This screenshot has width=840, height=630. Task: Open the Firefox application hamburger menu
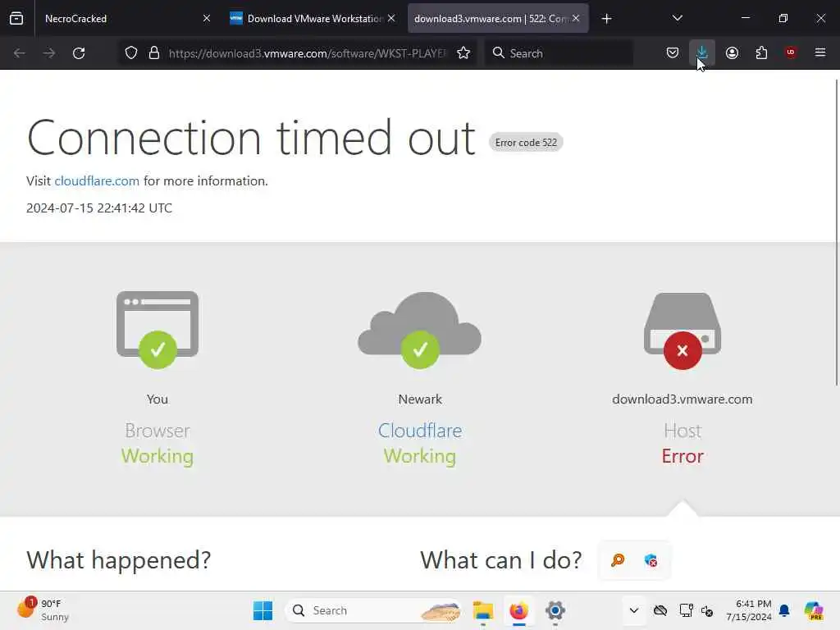[x=820, y=52]
